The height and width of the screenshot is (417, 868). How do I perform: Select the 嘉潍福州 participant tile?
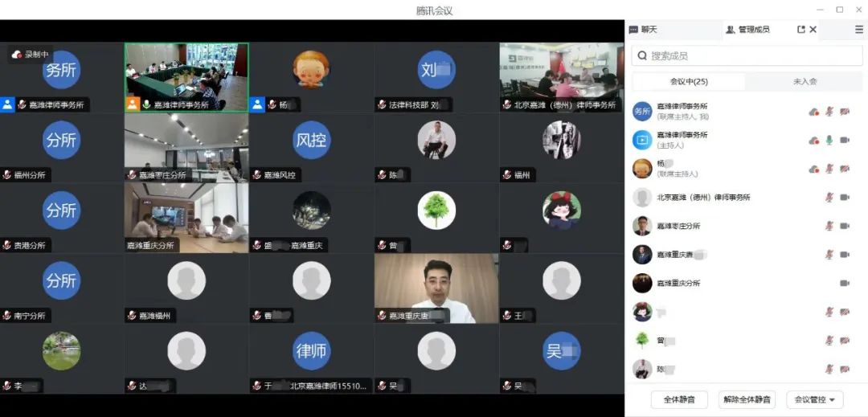tap(186, 288)
